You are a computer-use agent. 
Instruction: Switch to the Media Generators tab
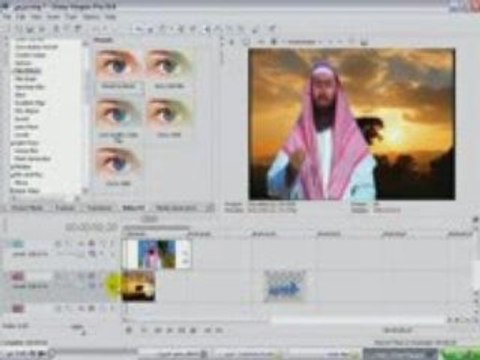pos(176,208)
